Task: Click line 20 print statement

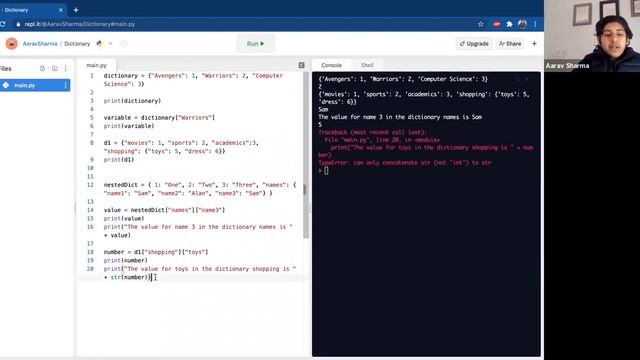Action: click(200, 273)
